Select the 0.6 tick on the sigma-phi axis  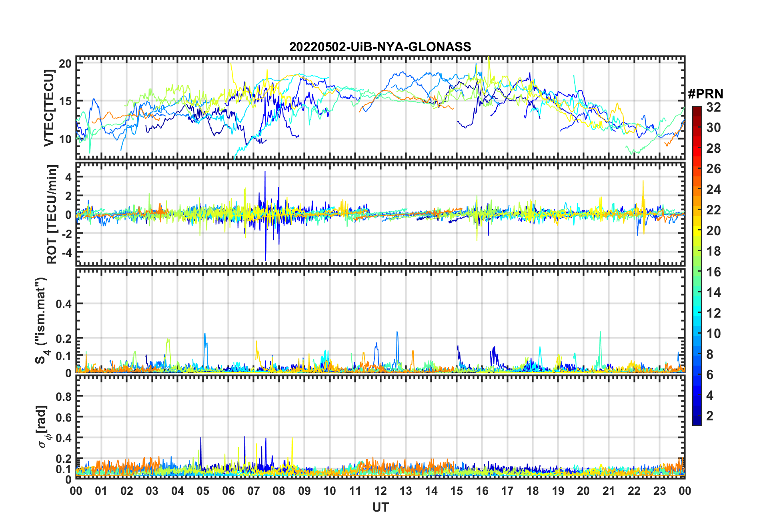64,417
